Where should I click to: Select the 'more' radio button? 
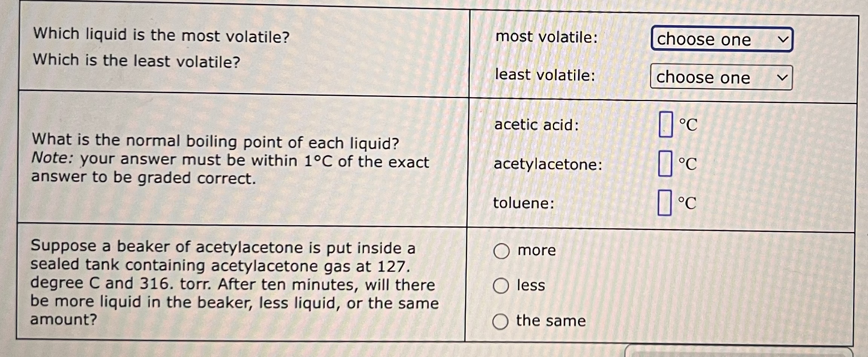click(x=501, y=250)
